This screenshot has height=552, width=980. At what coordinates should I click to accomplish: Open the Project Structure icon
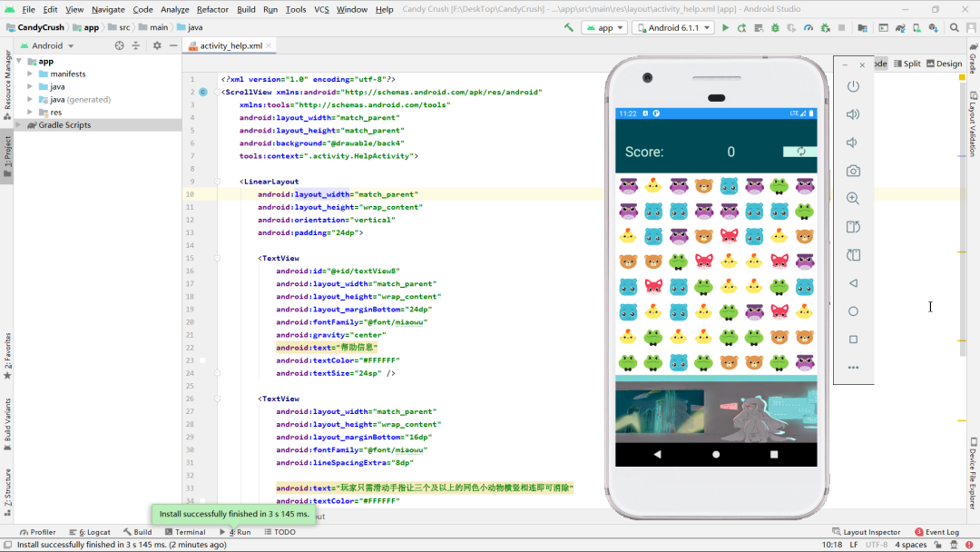863,27
